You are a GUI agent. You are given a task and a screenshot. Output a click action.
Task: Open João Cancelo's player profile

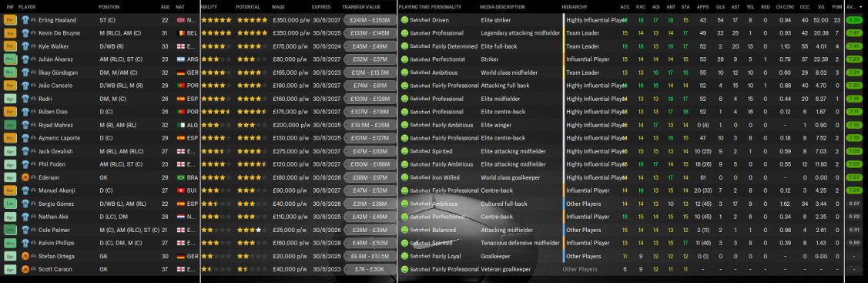pyautogui.click(x=56, y=86)
